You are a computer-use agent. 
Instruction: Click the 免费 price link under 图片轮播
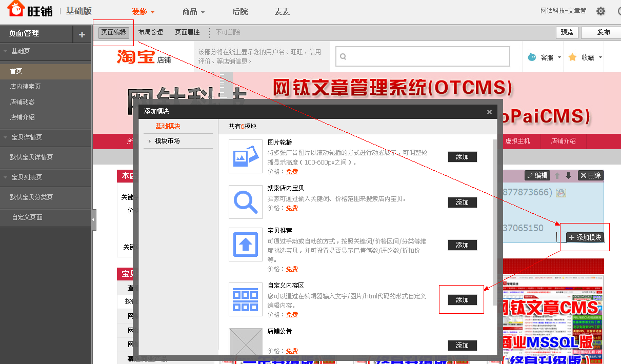click(x=291, y=171)
